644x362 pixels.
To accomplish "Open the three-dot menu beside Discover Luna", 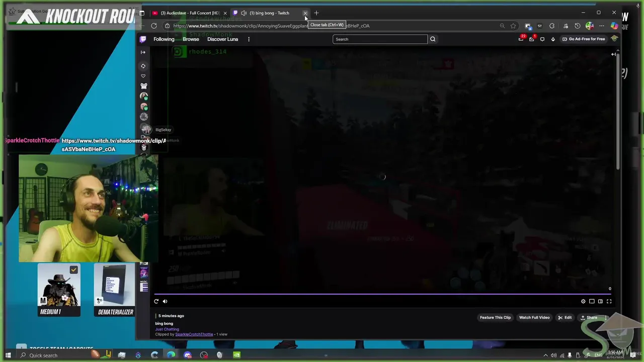I will click(249, 39).
